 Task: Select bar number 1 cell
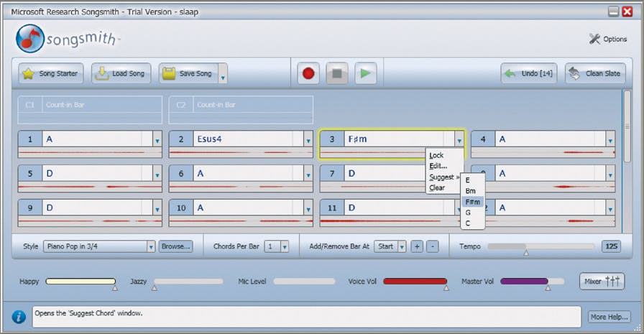[x=30, y=139]
